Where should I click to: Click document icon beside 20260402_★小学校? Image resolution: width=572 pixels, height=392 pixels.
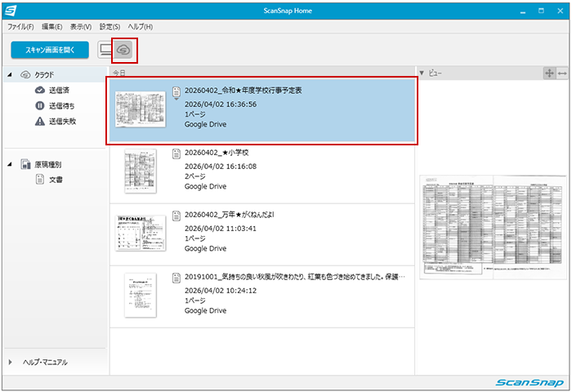click(177, 154)
